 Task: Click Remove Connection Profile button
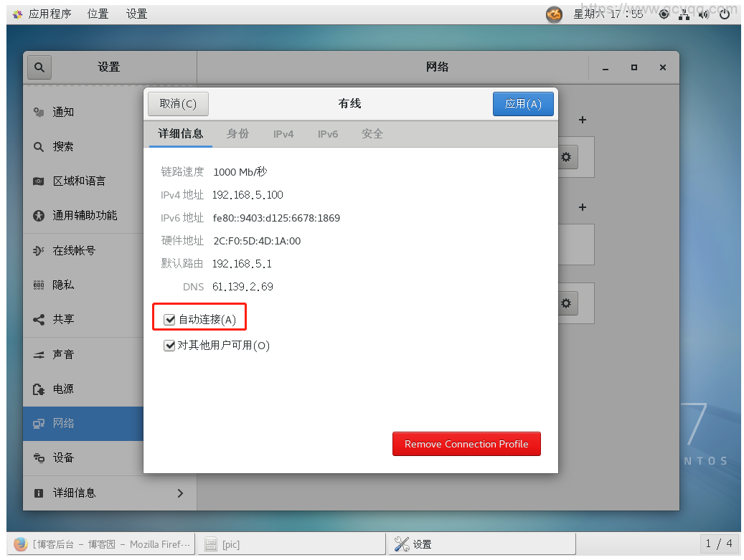click(x=466, y=444)
